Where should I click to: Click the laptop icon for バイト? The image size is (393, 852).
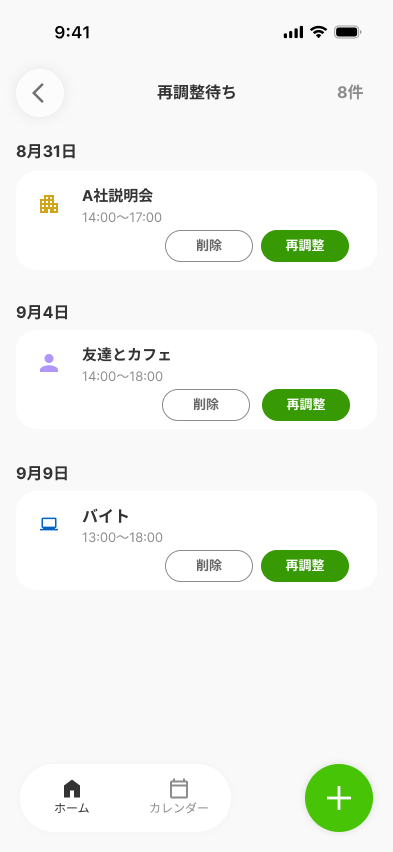point(49,524)
